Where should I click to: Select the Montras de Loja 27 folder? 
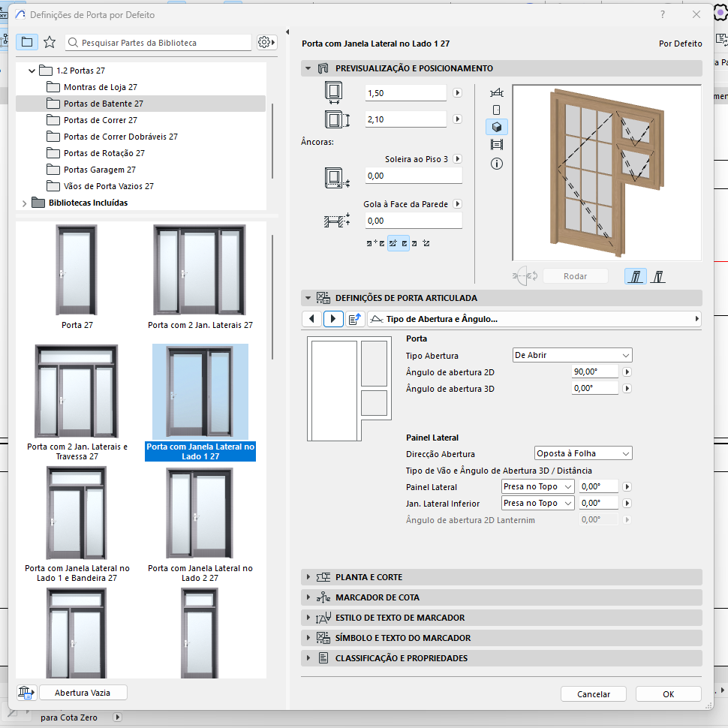click(101, 87)
